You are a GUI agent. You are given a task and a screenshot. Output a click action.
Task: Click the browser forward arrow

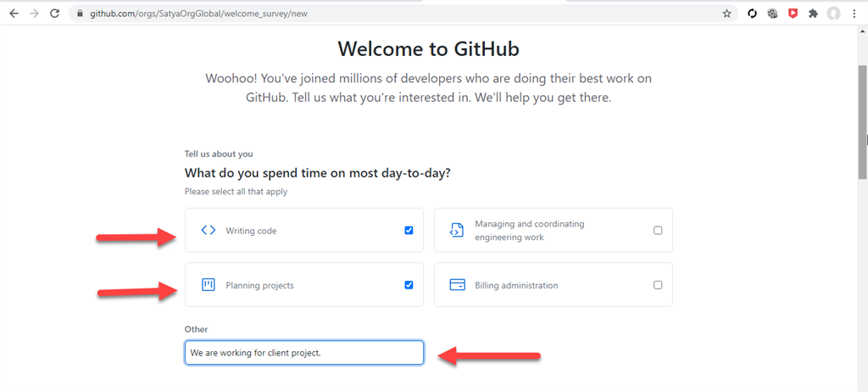[34, 14]
